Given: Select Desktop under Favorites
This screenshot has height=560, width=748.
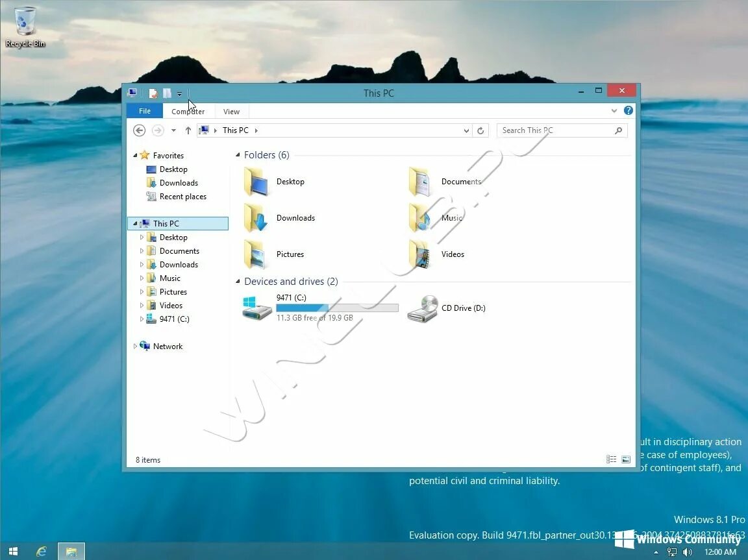Looking at the screenshot, I should point(173,169).
